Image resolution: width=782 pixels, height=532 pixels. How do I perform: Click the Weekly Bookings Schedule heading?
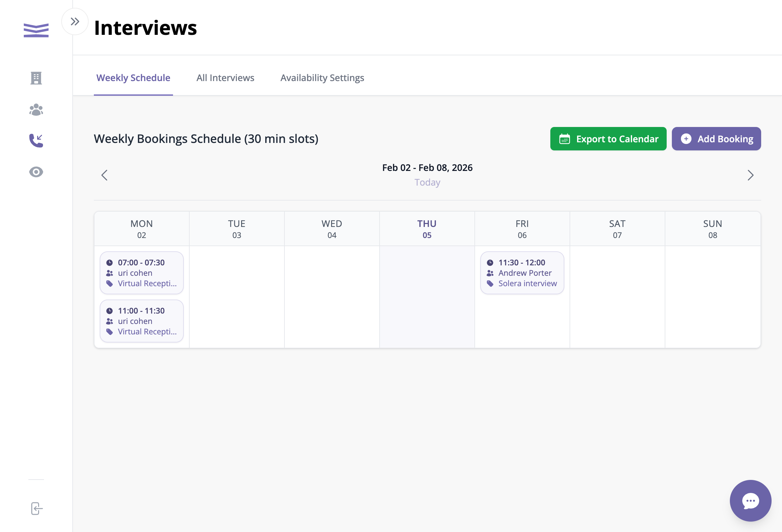coord(206,139)
